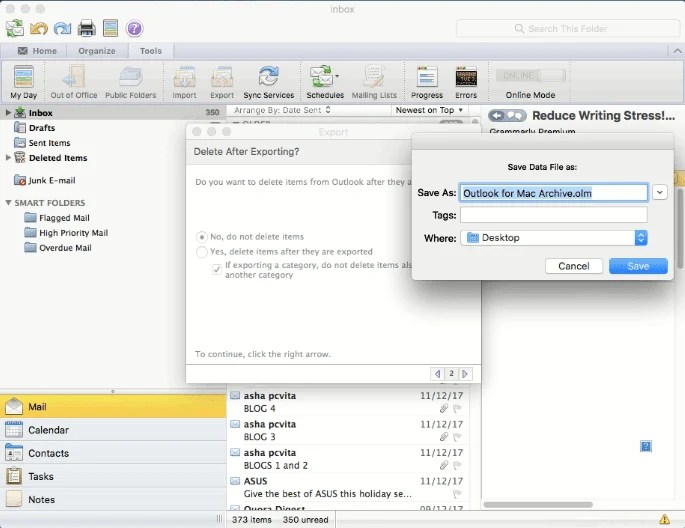Open Help via purple question icon
This screenshot has width=685, height=528.
[134, 29]
